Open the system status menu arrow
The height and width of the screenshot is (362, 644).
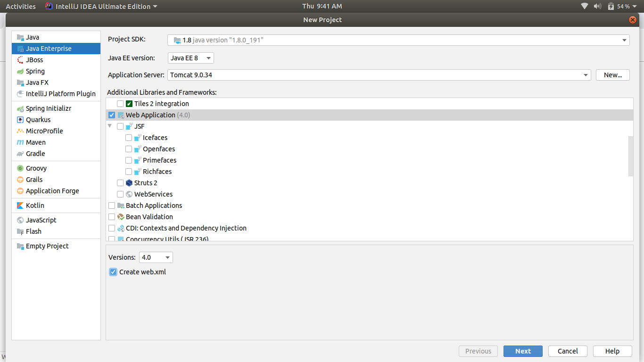coord(635,6)
